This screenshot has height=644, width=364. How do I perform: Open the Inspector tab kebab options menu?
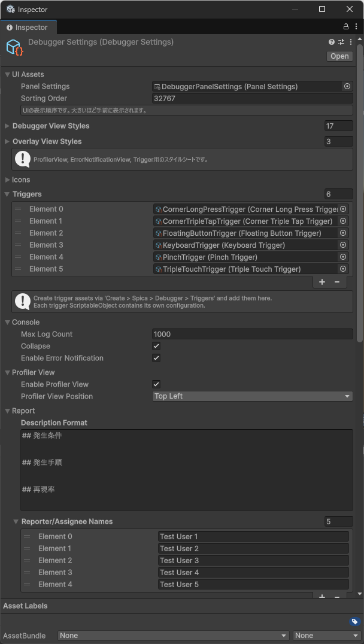(355, 27)
